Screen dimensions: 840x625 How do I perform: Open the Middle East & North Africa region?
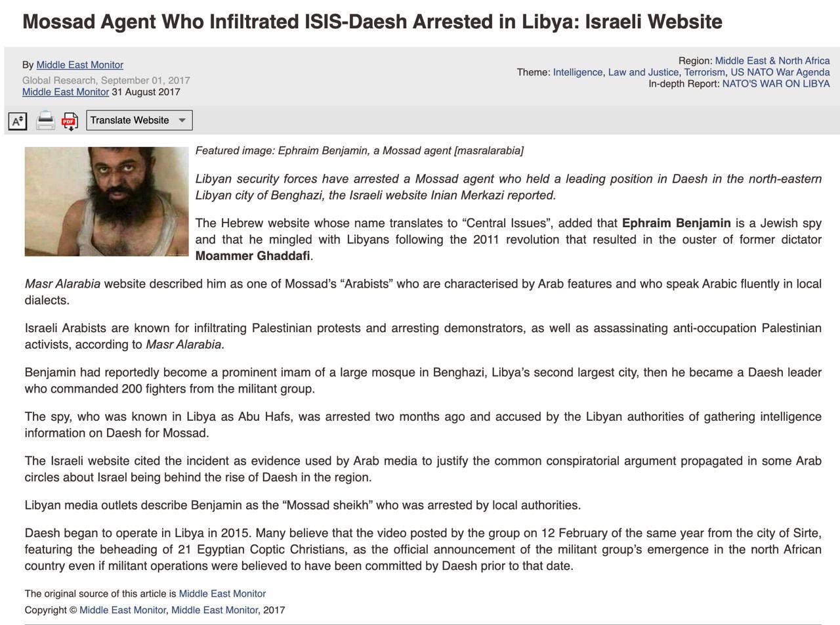click(772, 61)
